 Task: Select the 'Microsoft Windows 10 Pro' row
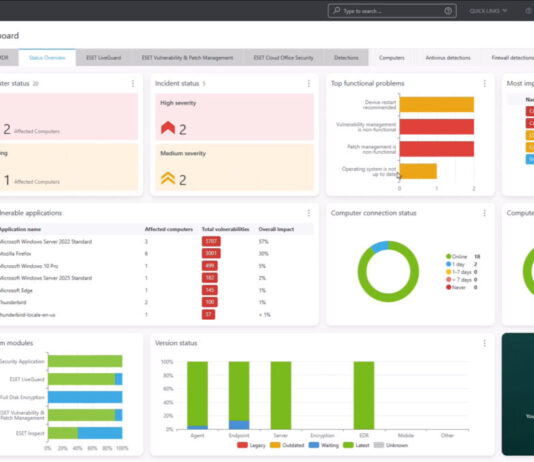pos(157,266)
